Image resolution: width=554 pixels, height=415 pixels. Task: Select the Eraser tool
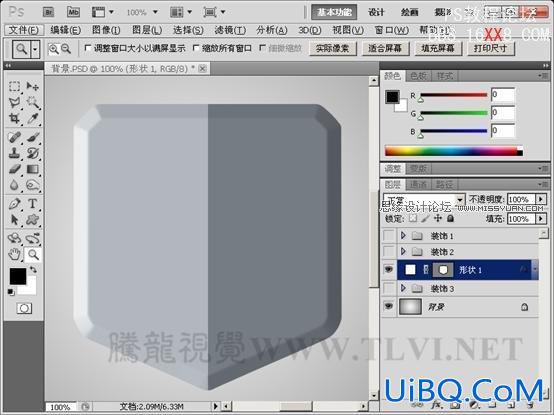(14, 169)
